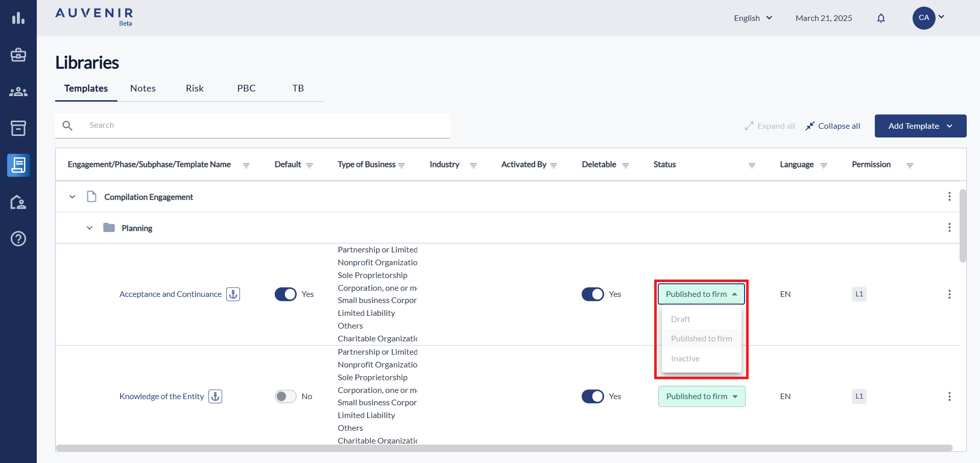Screen dimensions: 980x463
Task: Click the Add Template button
Action: pyautogui.click(x=920, y=126)
